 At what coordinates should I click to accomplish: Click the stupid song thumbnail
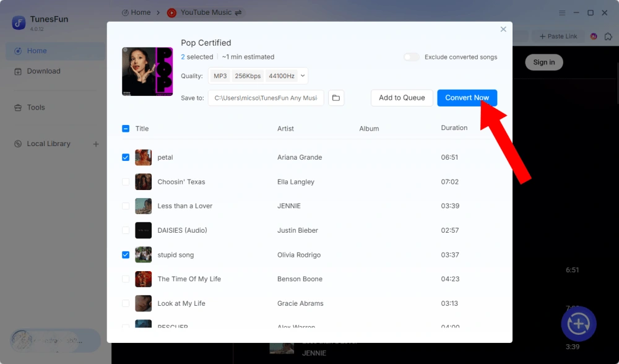(x=144, y=255)
